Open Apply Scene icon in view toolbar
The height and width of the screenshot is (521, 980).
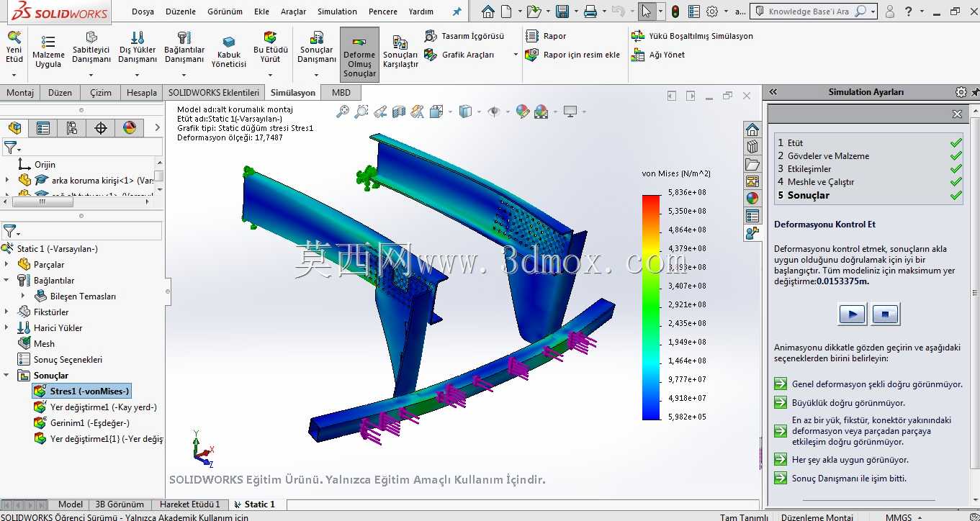(x=541, y=112)
